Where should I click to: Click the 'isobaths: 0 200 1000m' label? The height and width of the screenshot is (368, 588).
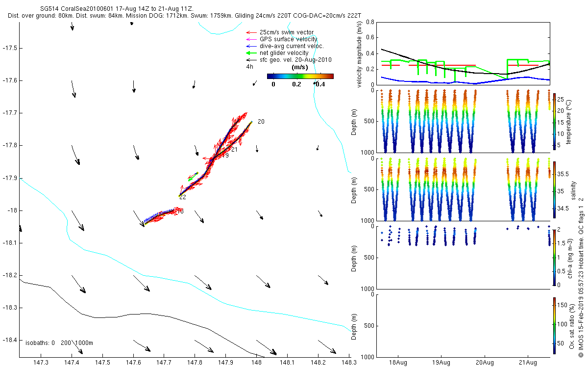coord(59,342)
